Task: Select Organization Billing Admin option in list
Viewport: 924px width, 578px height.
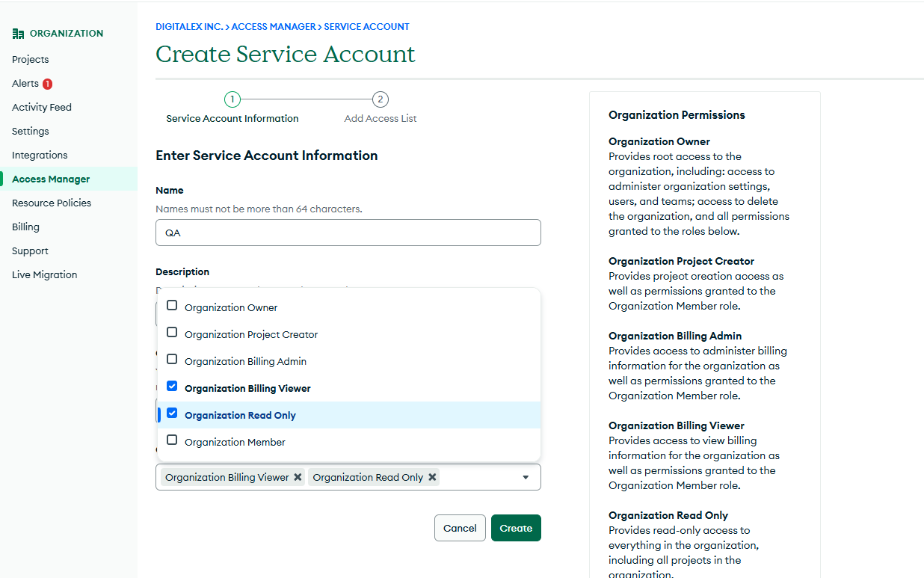Action: click(x=245, y=361)
